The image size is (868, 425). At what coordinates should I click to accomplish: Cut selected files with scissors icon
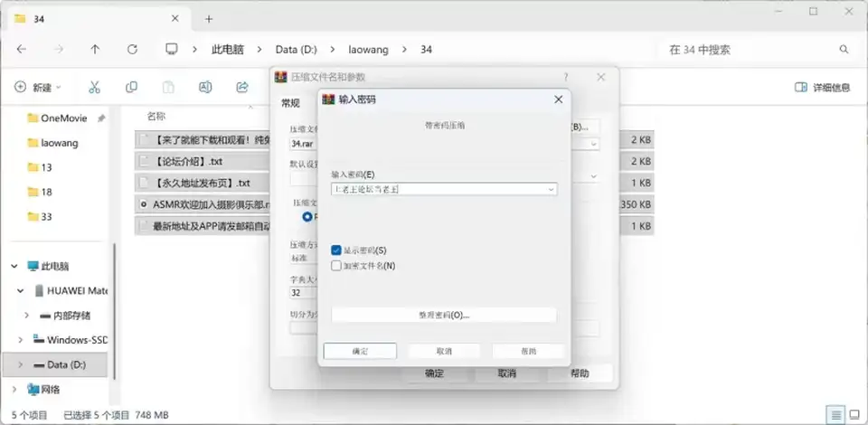[94, 87]
